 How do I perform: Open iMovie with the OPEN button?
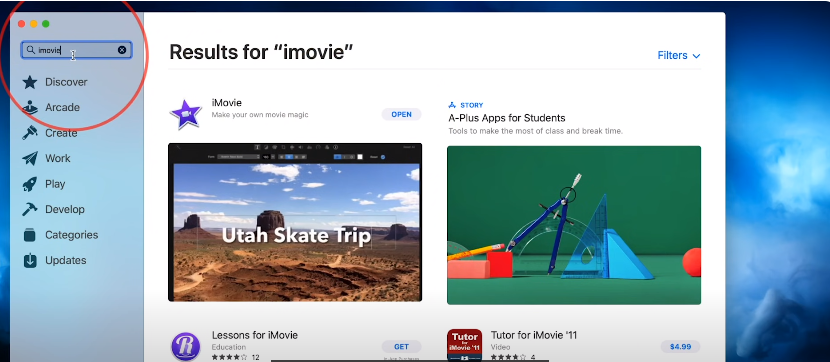(401, 114)
